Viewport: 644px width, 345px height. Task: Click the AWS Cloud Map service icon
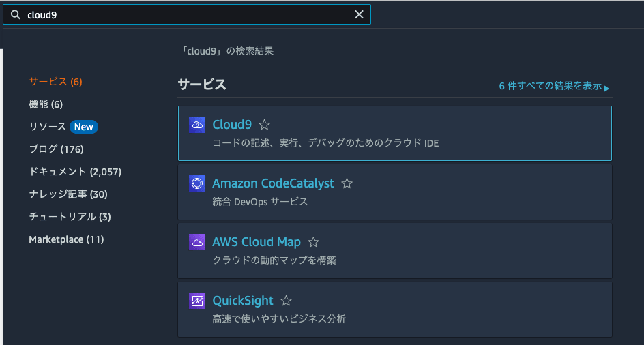click(197, 242)
